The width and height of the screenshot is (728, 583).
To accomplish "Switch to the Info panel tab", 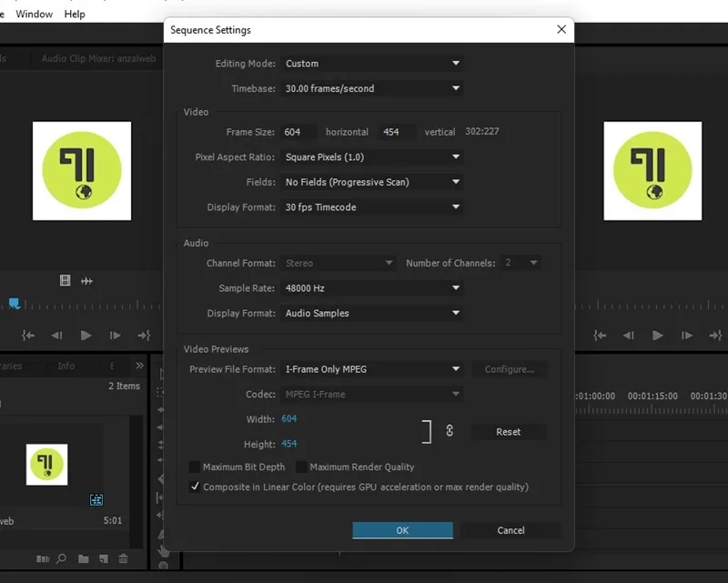I will pos(66,366).
